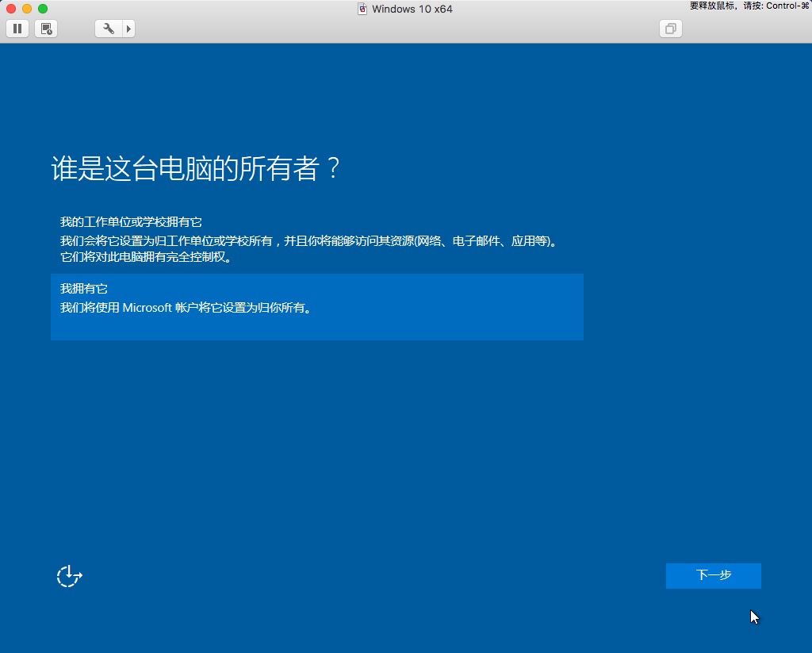Screen dimensions: 812x653
Task: Click the '要释放鼠标，请按: Control-⌘' hint
Action: click(749, 6)
